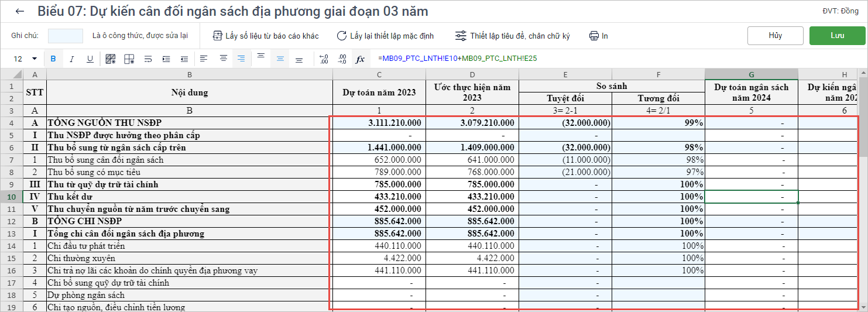Screen dimensions: 868x312
Task: Click 'Lấy số liệu từ báo cáo khác'
Action: 266,36
